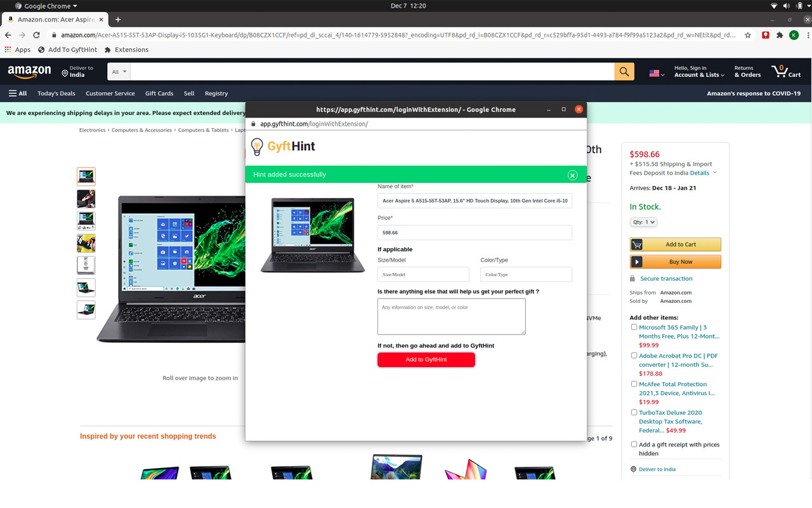The image size is (812, 508).
Task: Select the first product thumbnail
Action: click(x=86, y=177)
